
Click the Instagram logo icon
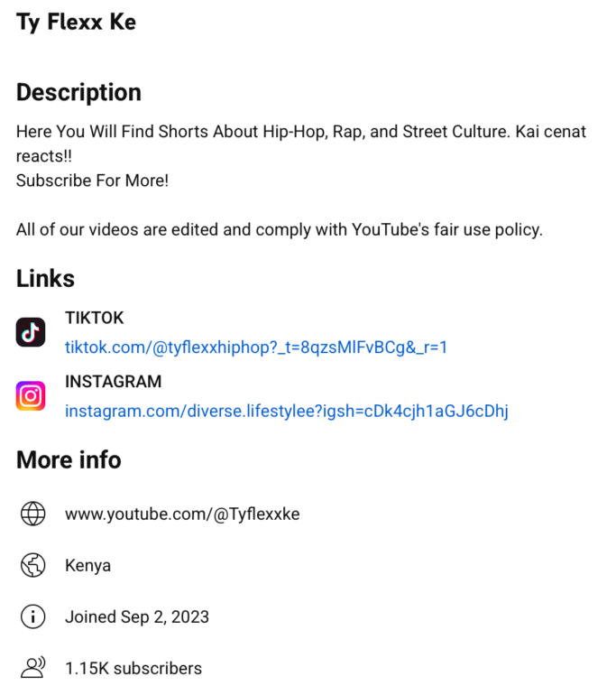(x=31, y=396)
